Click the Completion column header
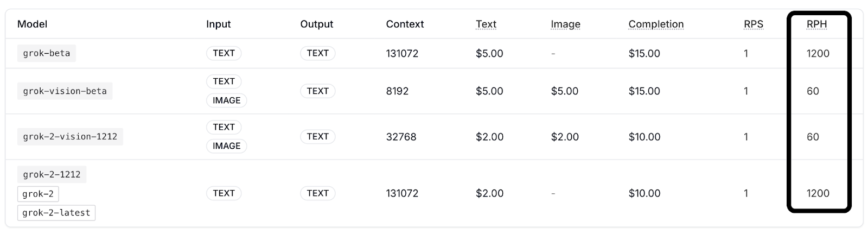The height and width of the screenshot is (234, 868). (656, 24)
